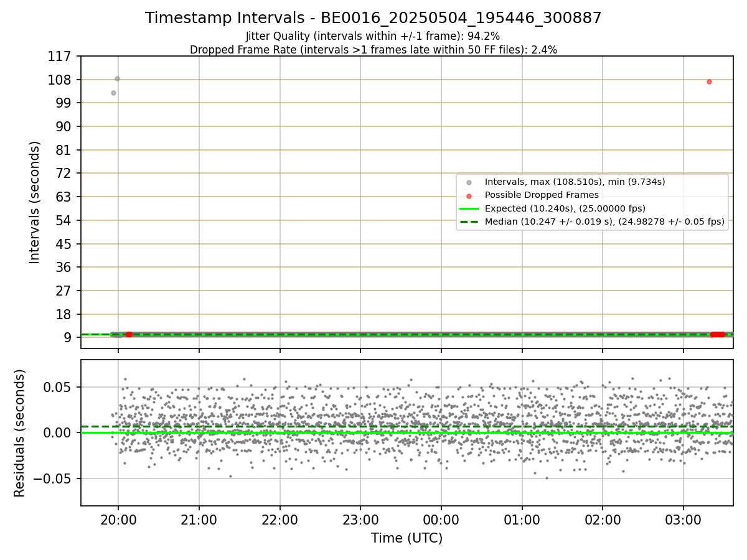
Task: Select legend entry 'Expected (10.240s), (25.00000 fps)'
Action: [565, 208]
